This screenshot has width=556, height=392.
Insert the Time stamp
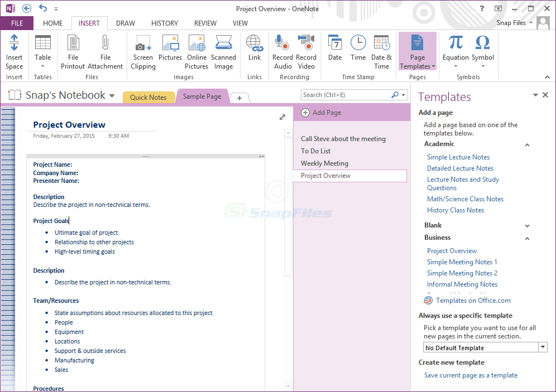click(358, 48)
